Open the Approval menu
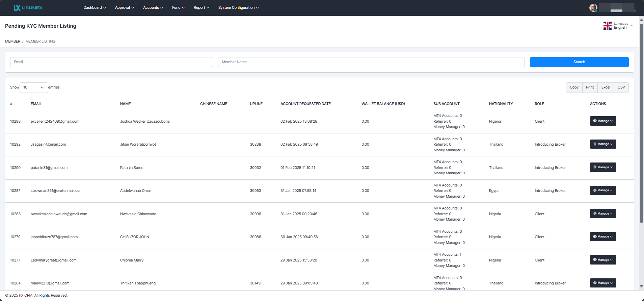 [x=124, y=8]
